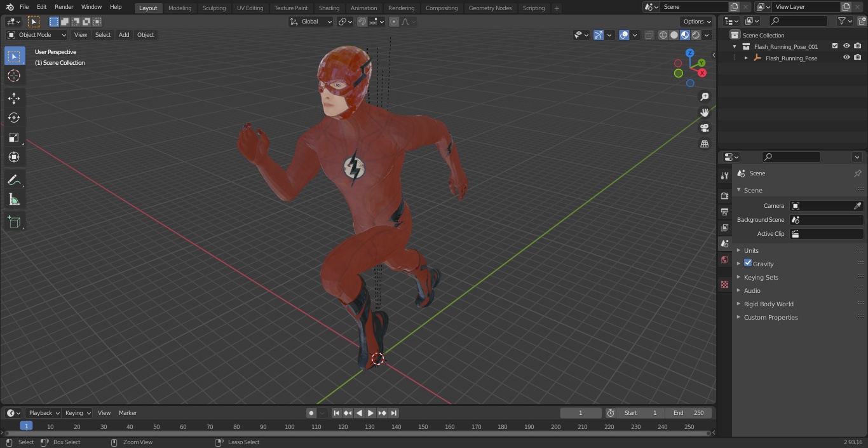
Task: Pin the Scene properties panel
Action: (857, 173)
